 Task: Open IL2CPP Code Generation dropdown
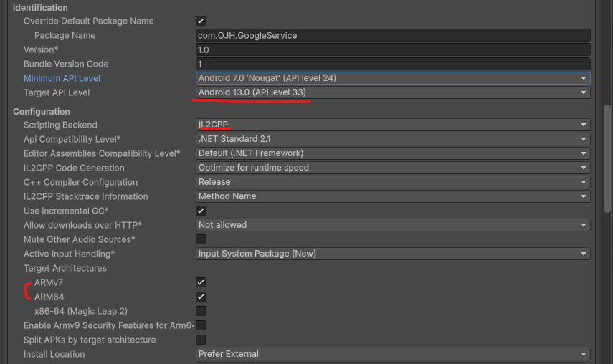coord(393,168)
